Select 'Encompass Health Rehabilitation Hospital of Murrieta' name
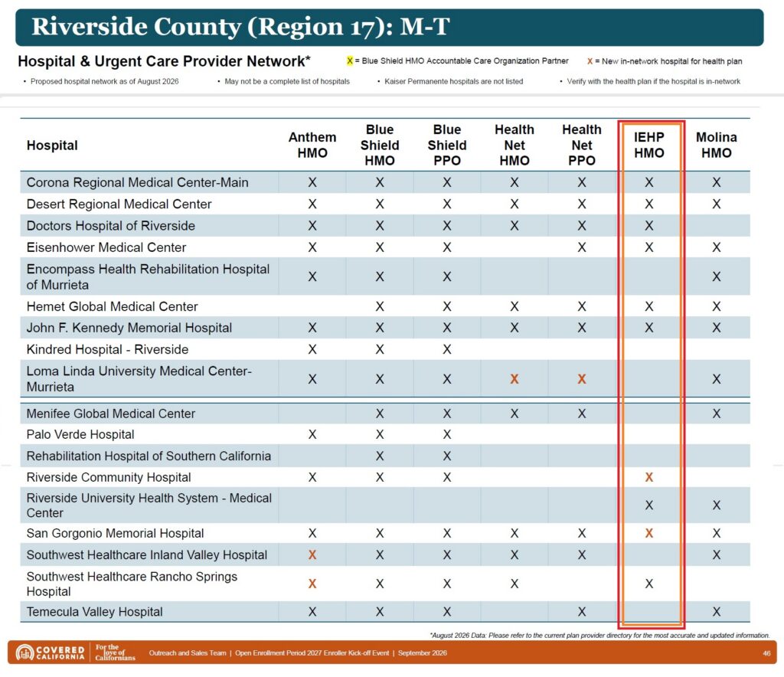Viewport: 784px width, 677px height. click(148, 276)
